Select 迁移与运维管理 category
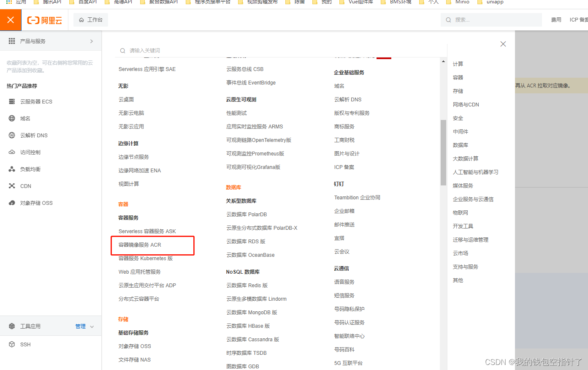This screenshot has width=588, height=370. (x=471, y=240)
